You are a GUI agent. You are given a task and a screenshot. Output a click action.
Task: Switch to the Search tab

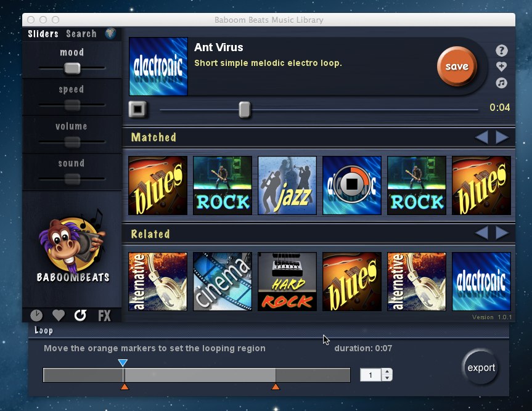click(81, 33)
